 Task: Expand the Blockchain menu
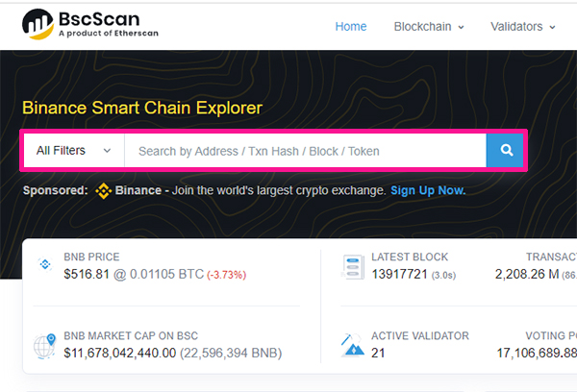click(429, 27)
